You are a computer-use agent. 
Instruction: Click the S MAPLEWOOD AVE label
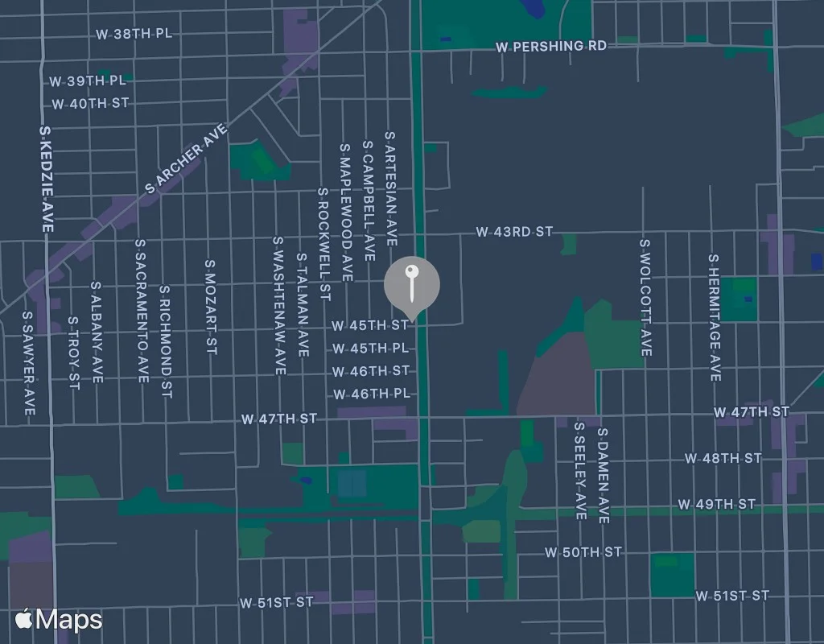[346, 213]
